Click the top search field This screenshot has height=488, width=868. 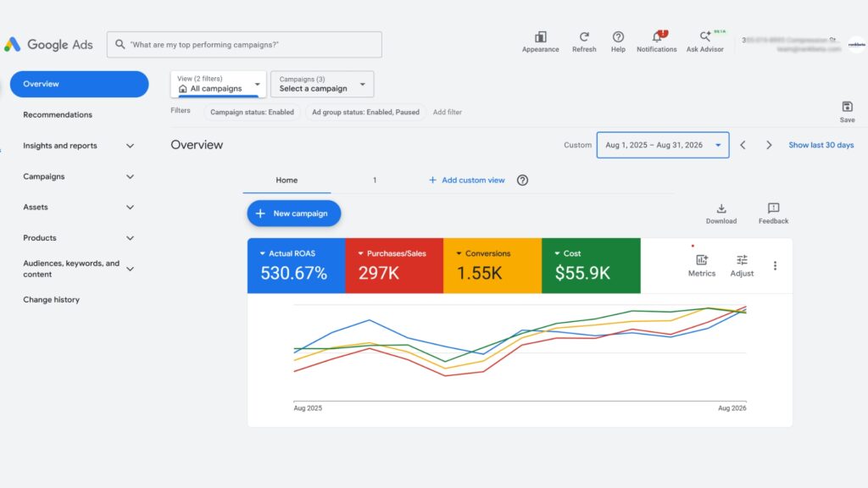244,44
